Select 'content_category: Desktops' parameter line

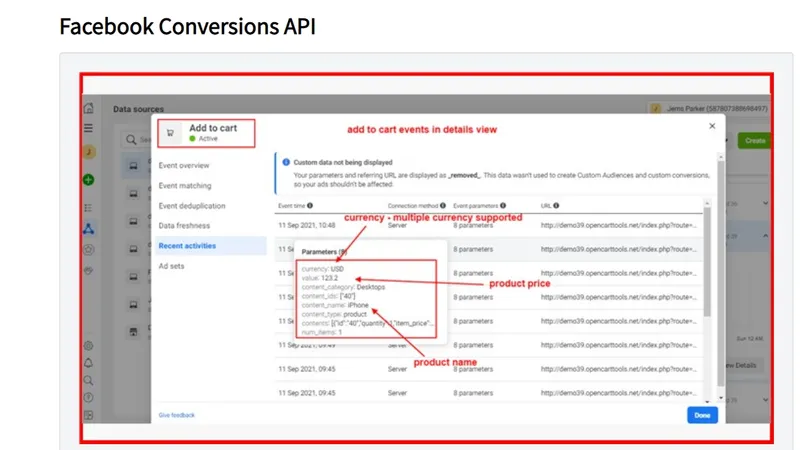[x=343, y=287]
